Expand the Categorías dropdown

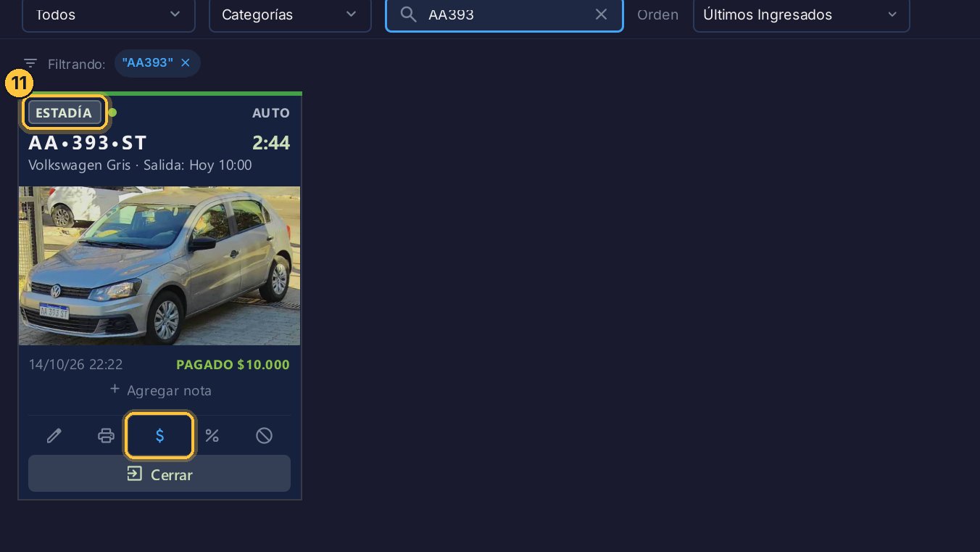tap(290, 15)
